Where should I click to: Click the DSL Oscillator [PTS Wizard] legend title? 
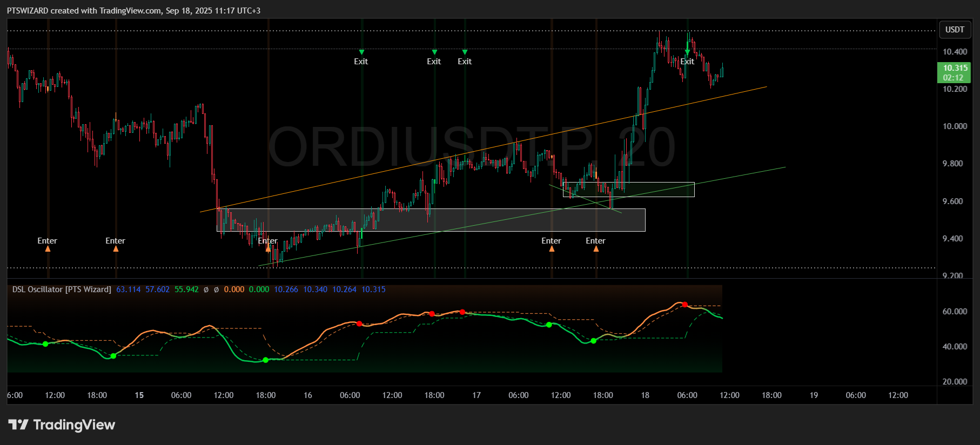click(x=62, y=289)
